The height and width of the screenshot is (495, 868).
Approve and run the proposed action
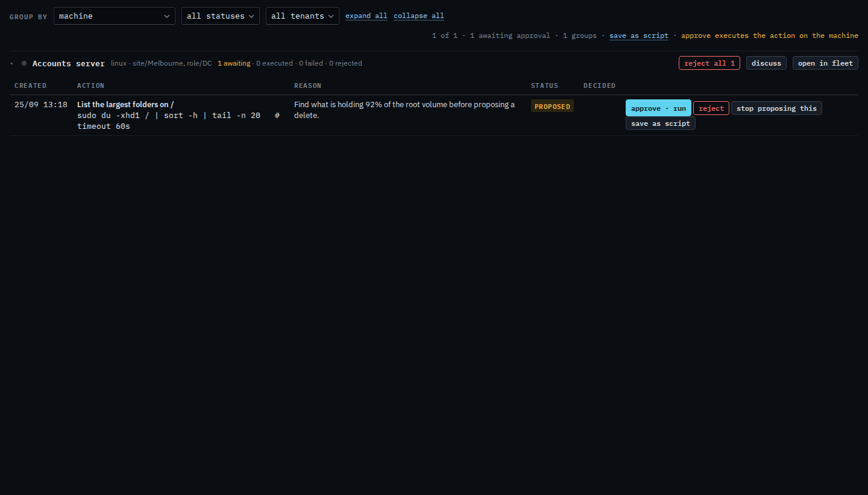[x=658, y=108]
